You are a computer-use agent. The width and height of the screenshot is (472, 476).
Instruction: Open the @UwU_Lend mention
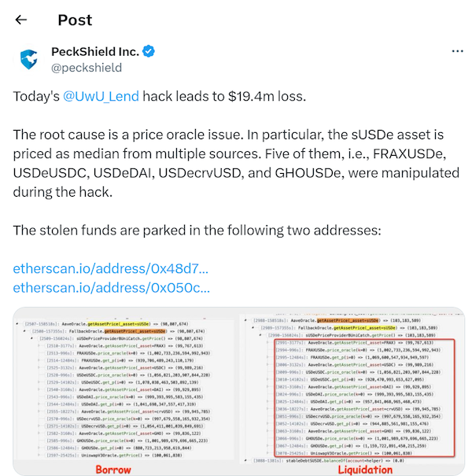click(x=101, y=97)
